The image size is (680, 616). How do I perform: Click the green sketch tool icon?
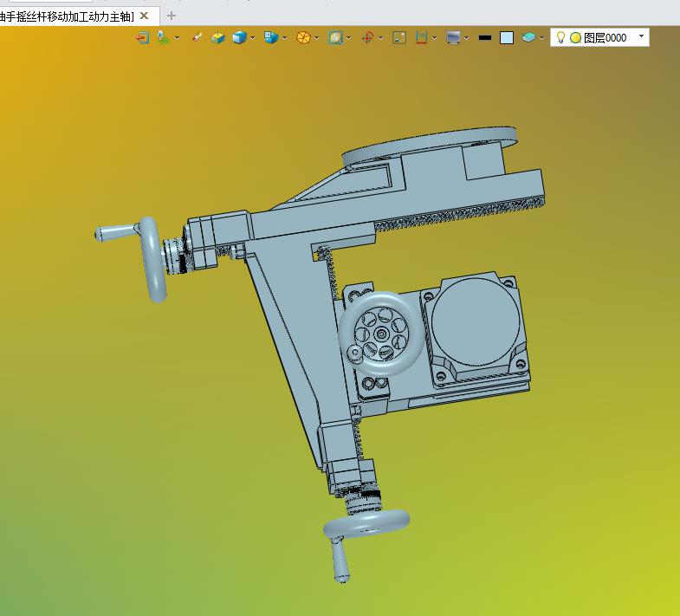point(164,38)
